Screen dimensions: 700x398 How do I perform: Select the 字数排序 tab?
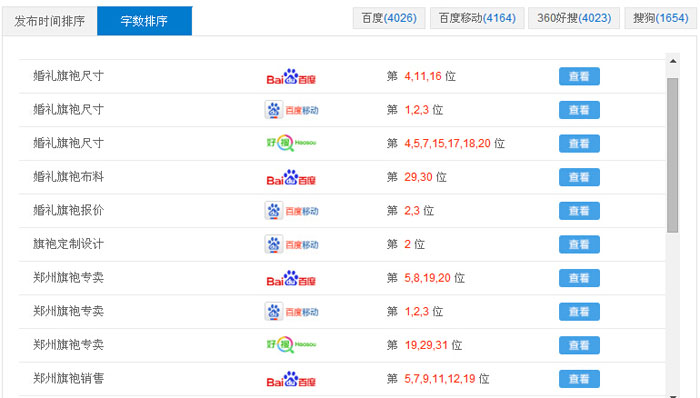coord(144,21)
